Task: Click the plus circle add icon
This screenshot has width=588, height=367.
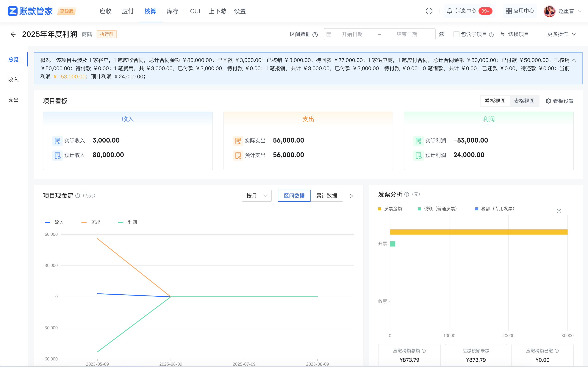Action: click(x=429, y=11)
